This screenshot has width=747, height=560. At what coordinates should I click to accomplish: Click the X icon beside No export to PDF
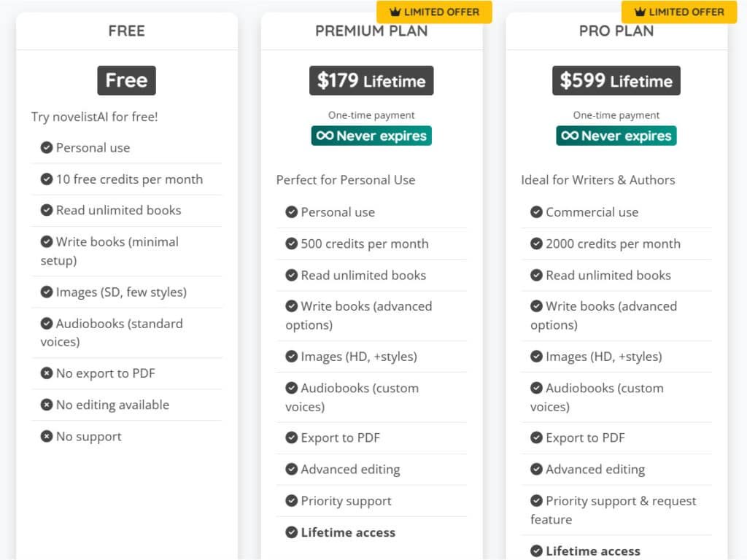[47, 373]
